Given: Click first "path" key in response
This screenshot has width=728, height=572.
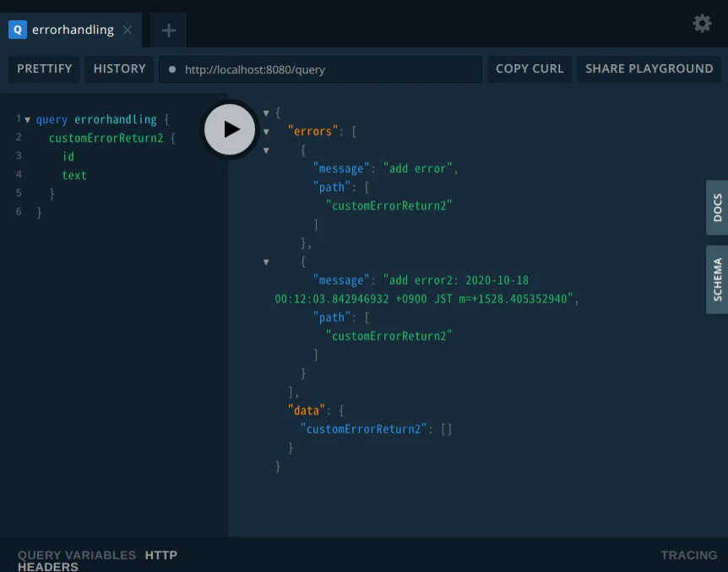Looking at the screenshot, I should tap(331, 188).
